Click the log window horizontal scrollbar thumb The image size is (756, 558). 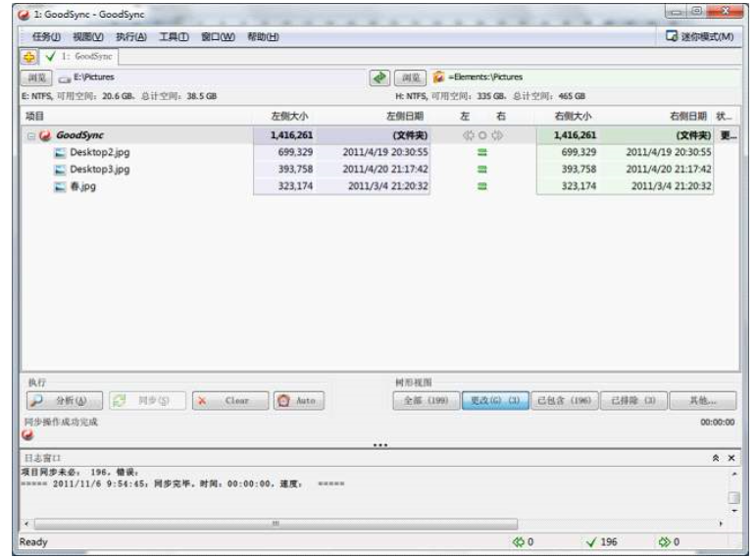(x=276, y=524)
